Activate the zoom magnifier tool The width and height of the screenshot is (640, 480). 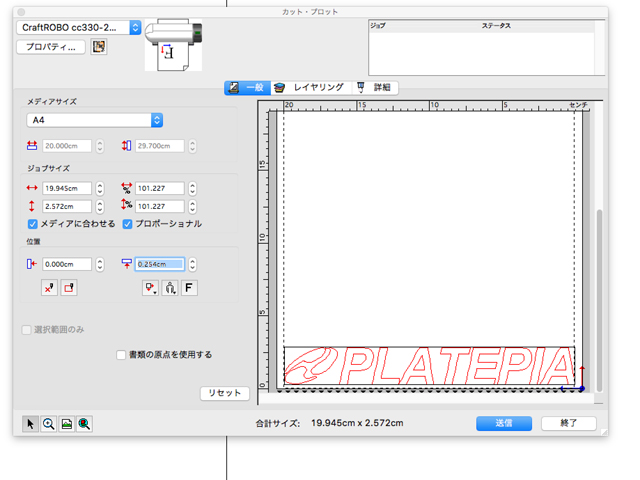click(48, 424)
